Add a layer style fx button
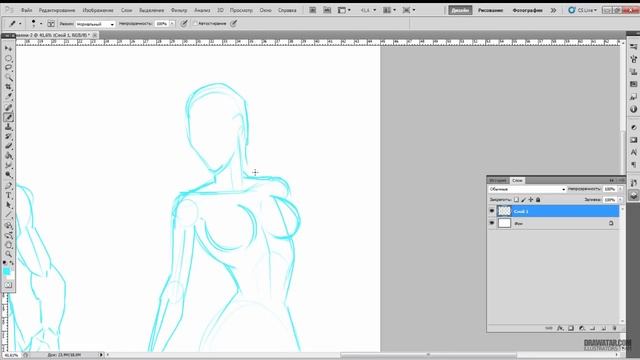The width and height of the screenshot is (640, 360). [x=560, y=328]
